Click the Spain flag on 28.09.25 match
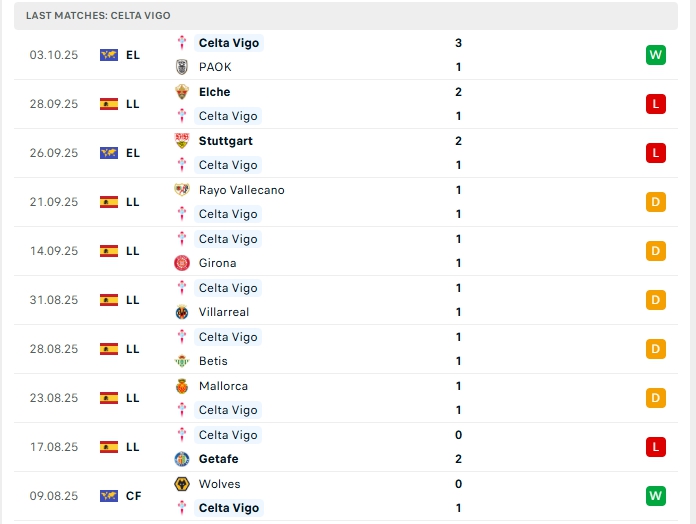Image resolution: width=696 pixels, height=524 pixels. [x=109, y=104]
